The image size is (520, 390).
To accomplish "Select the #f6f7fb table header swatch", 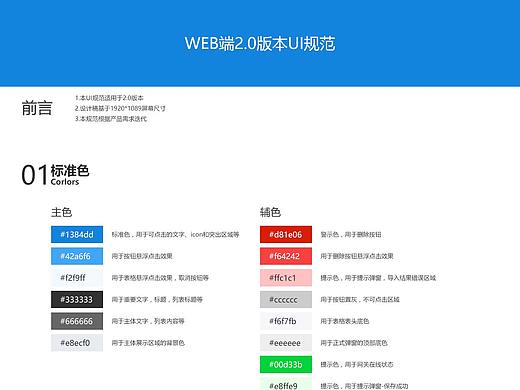I will tap(286, 321).
